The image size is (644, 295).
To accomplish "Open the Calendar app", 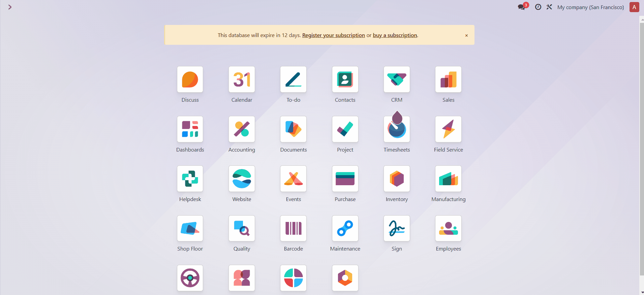I will click(x=242, y=79).
